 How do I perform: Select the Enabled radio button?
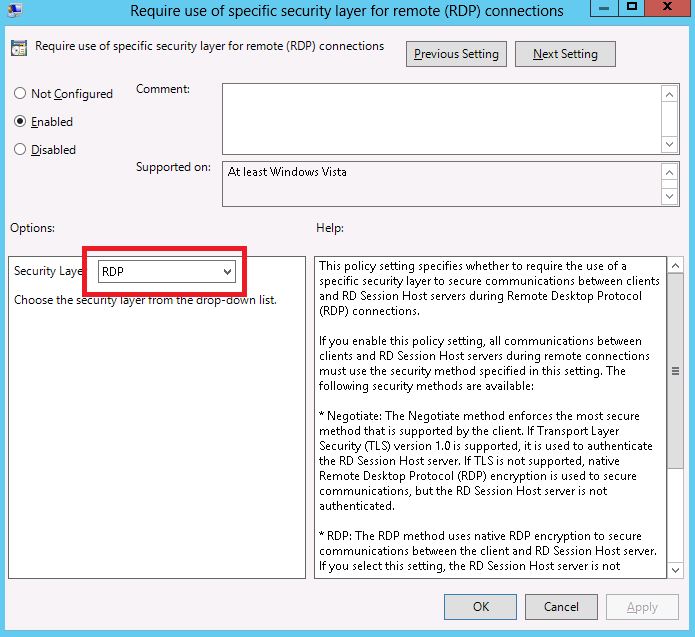21,122
